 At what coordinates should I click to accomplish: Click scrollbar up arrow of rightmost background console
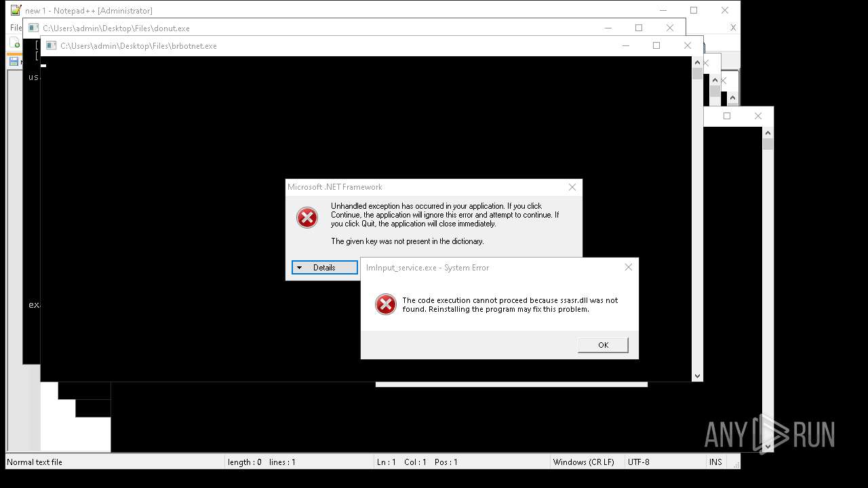tap(768, 132)
